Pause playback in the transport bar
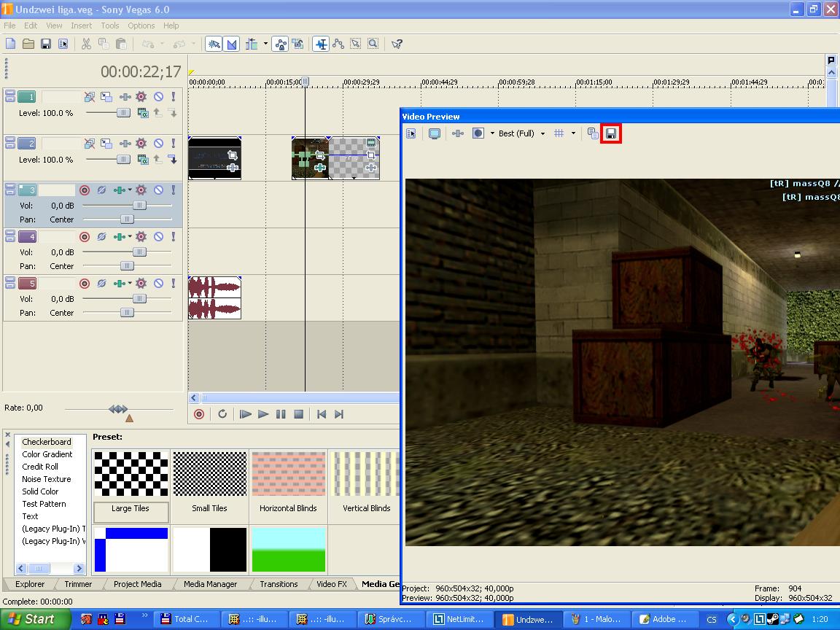 click(x=281, y=414)
